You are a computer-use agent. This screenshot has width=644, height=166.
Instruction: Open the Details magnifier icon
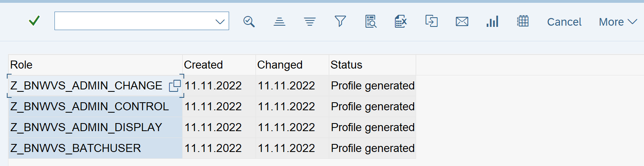[249, 22]
